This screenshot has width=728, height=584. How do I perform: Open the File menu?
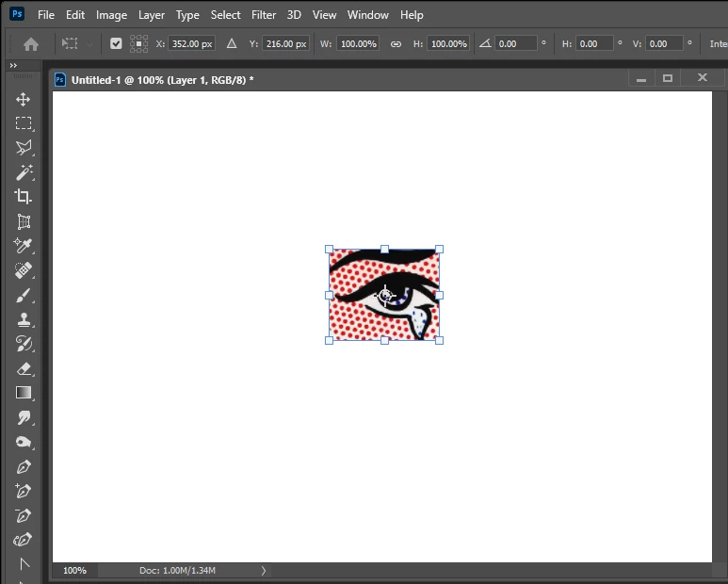coord(46,15)
